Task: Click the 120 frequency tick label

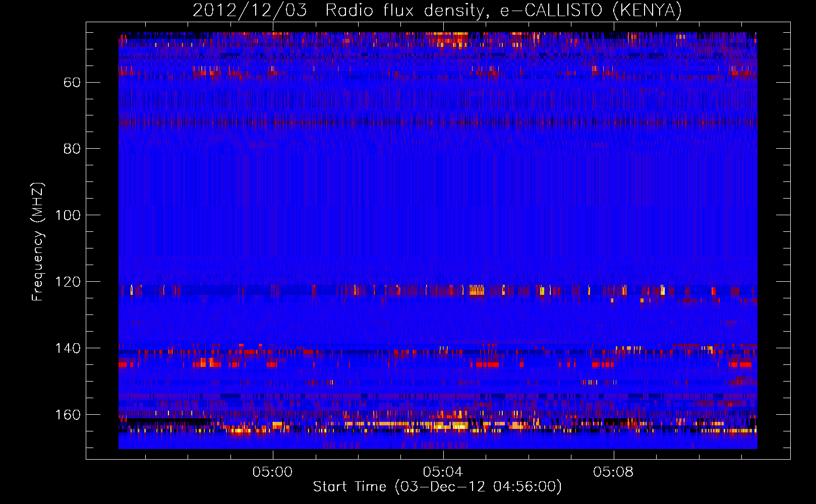Action: tap(68, 282)
